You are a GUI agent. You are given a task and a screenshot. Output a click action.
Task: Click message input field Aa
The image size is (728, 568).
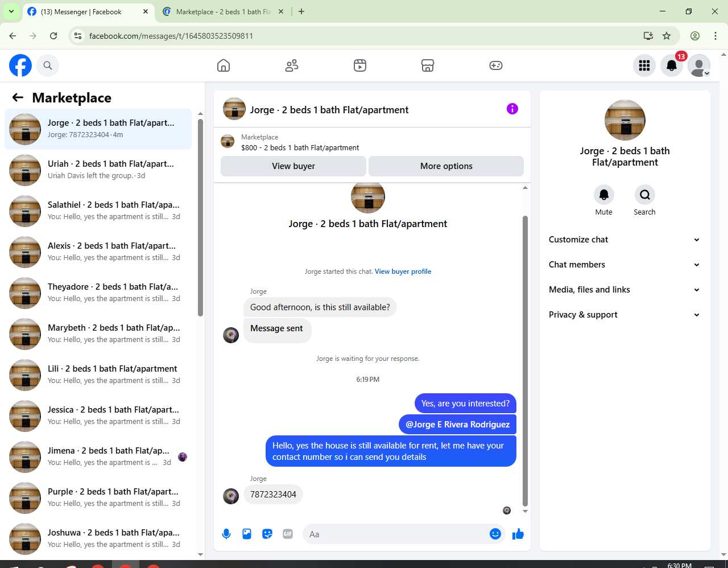tap(396, 534)
